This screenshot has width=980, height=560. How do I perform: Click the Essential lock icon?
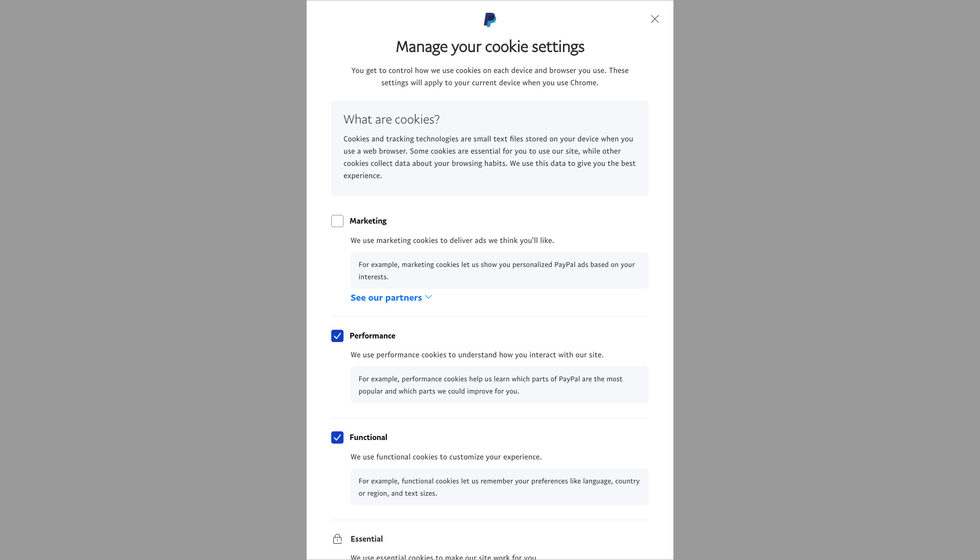click(337, 539)
